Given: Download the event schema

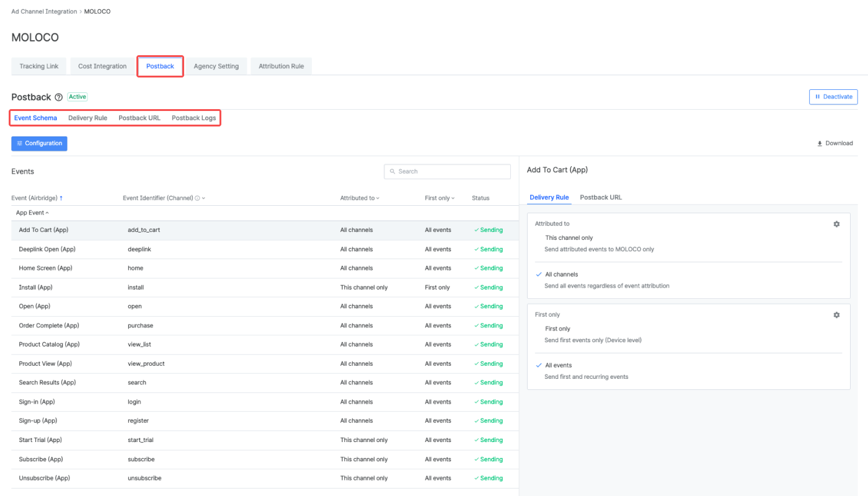Looking at the screenshot, I should click(x=835, y=143).
